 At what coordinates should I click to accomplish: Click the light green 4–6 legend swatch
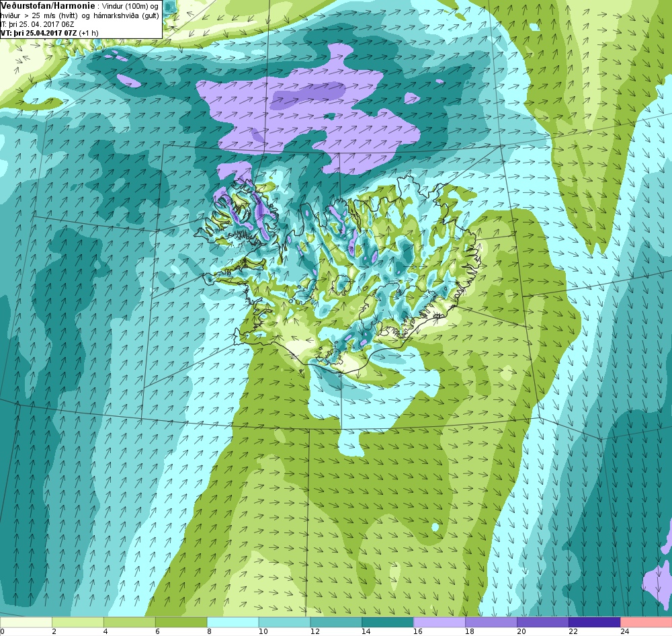(x=130, y=622)
